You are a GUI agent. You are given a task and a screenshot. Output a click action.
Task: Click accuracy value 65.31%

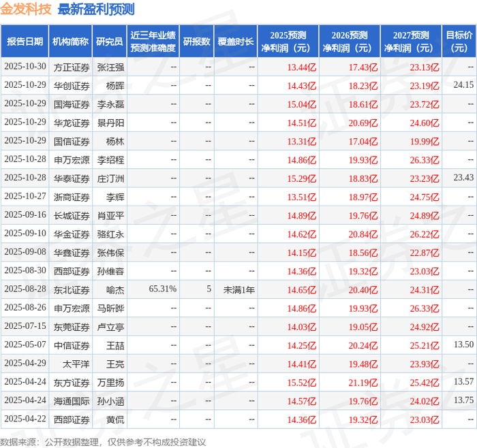click(x=162, y=289)
